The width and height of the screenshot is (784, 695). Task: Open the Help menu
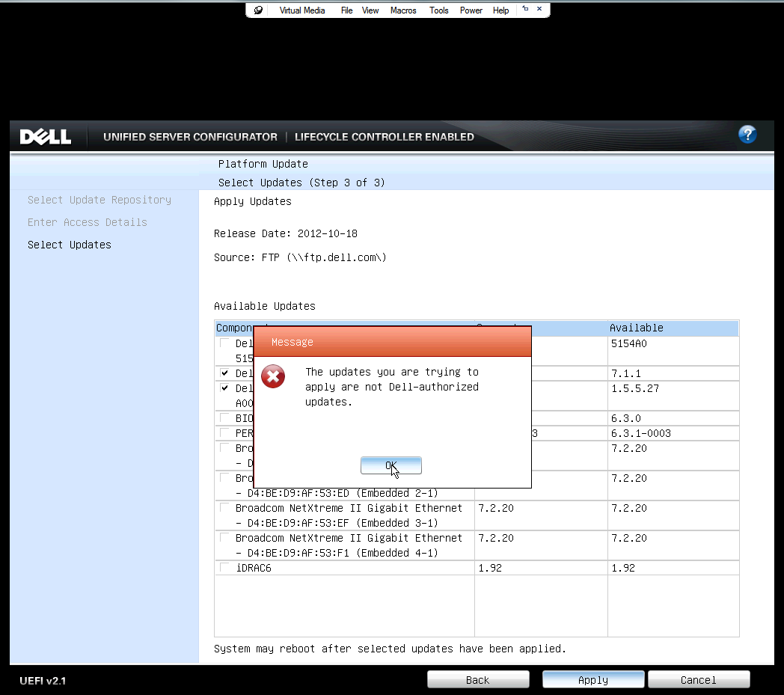[x=500, y=10]
